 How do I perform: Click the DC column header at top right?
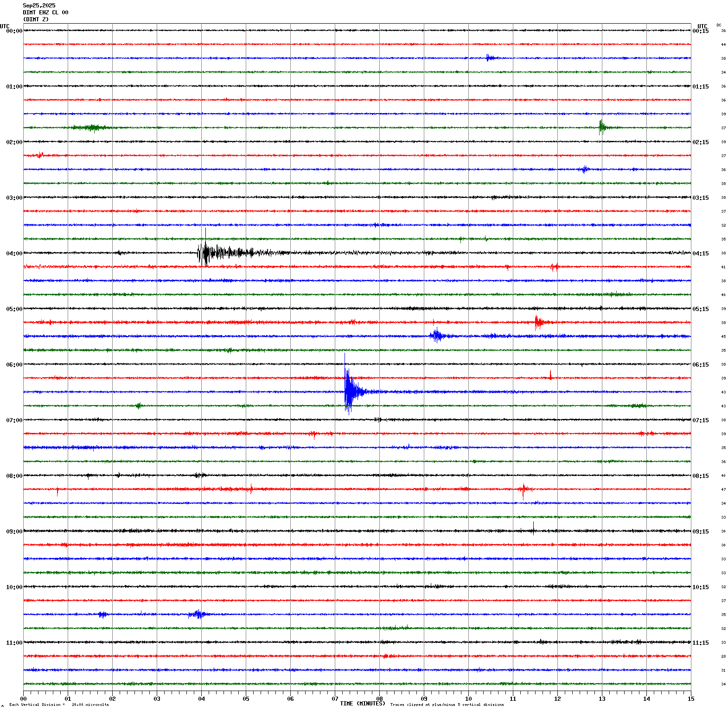(719, 25)
